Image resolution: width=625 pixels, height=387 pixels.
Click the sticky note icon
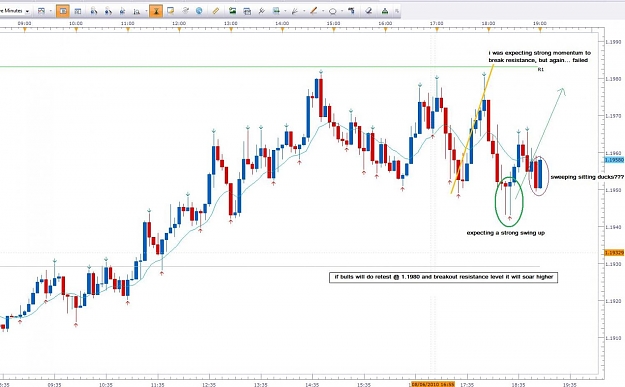tap(171, 11)
